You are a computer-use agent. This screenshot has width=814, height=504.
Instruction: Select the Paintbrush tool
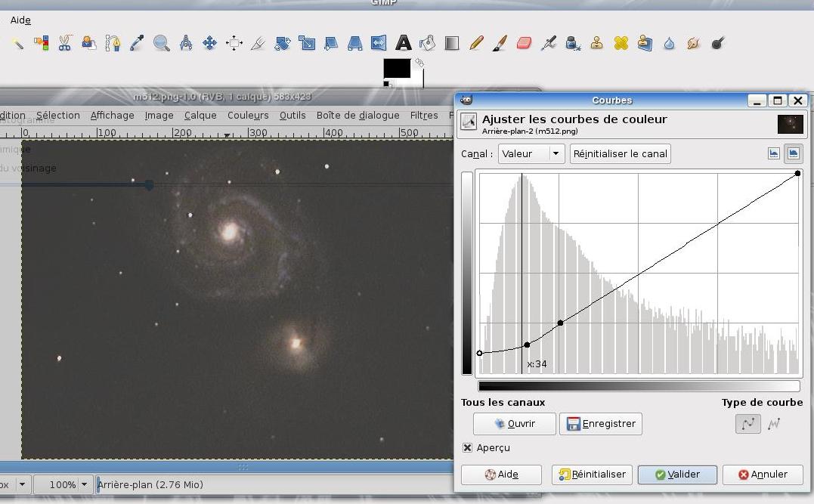click(500, 43)
